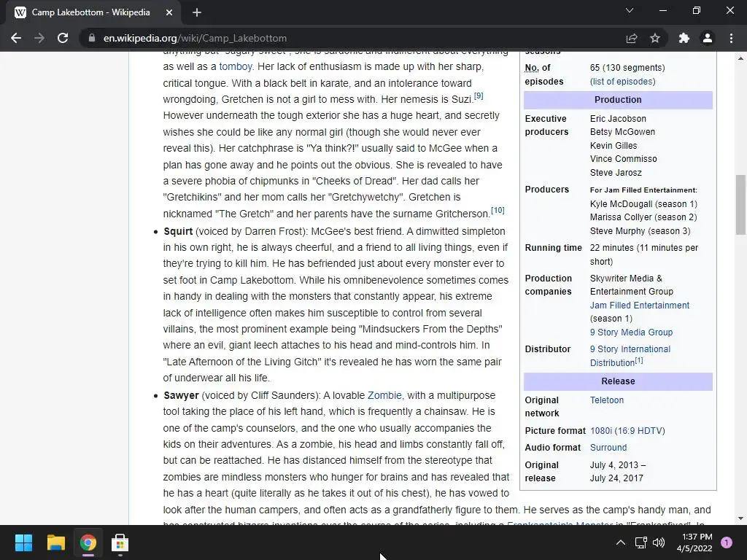Click the scrollbar up arrow
Viewport: 747px width, 560px height.
click(x=740, y=58)
